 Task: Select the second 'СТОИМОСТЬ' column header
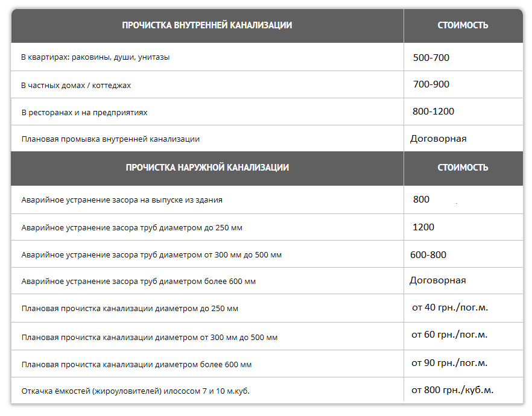[x=463, y=168]
